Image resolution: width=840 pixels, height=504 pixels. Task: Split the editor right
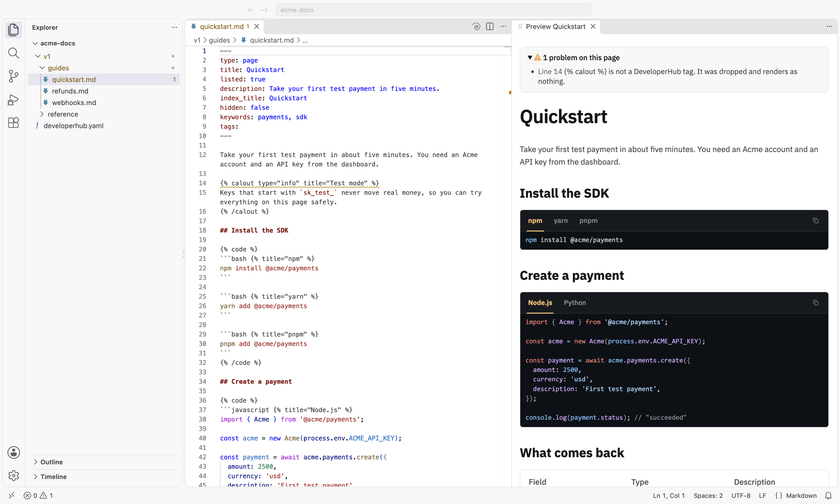coord(490,26)
